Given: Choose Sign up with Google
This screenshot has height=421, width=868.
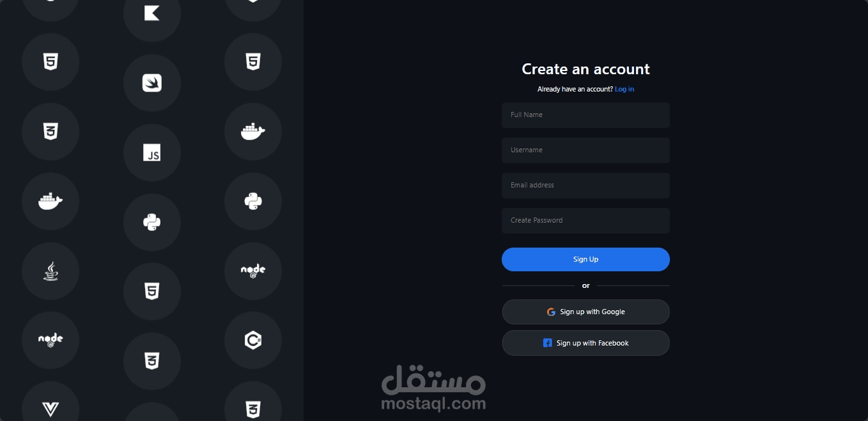Looking at the screenshot, I should [x=585, y=312].
